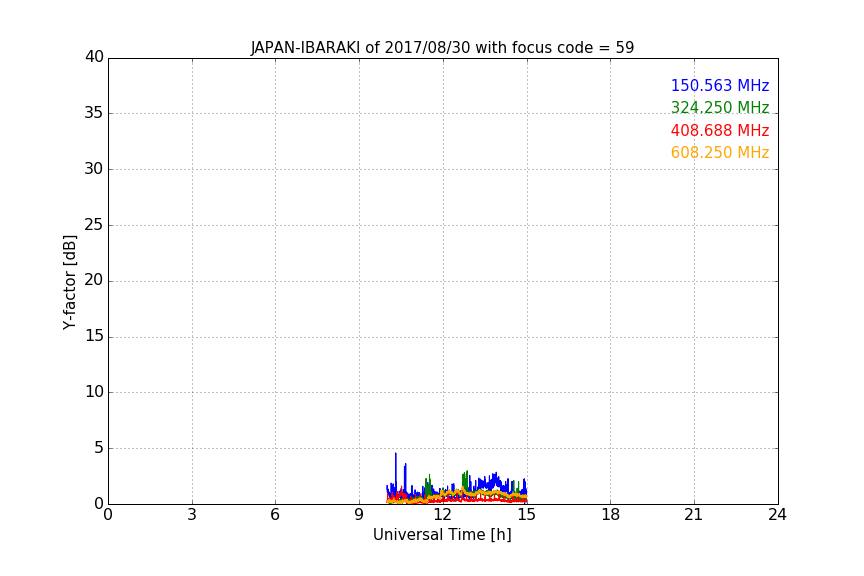Screen dimensions: 864x576
Task: Click the y-axis tick label 20
Action: [94, 281]
